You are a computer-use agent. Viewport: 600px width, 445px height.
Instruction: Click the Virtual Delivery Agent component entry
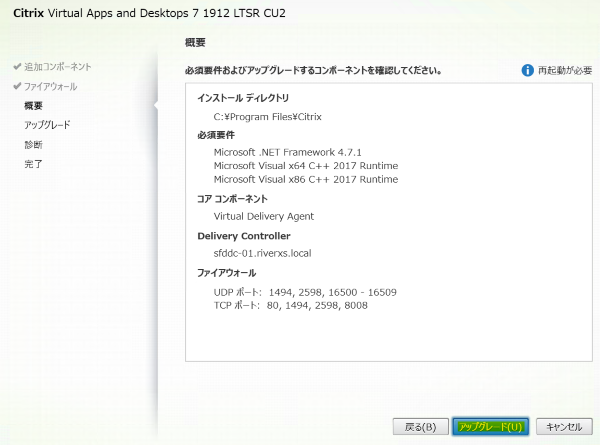point(264,215)
